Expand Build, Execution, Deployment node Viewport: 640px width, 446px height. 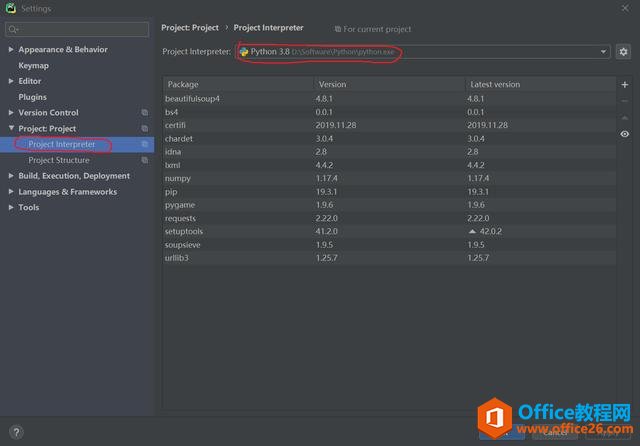(x=11, y=175)
